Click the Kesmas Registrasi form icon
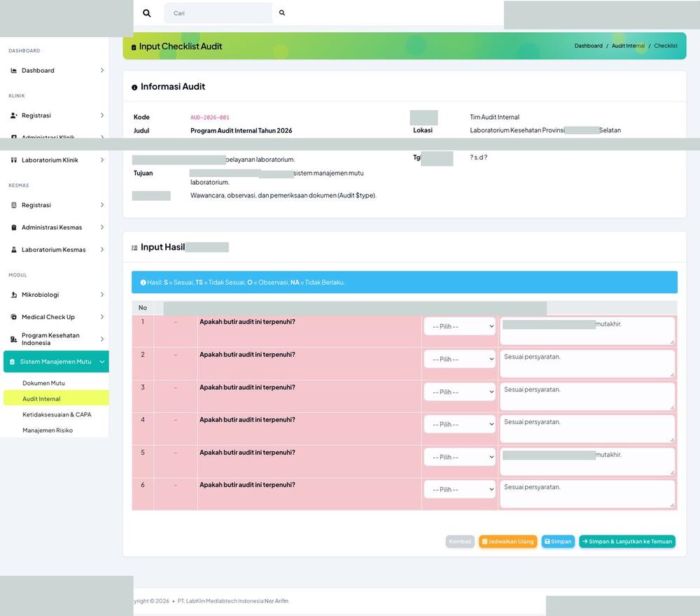 point(14,205)
